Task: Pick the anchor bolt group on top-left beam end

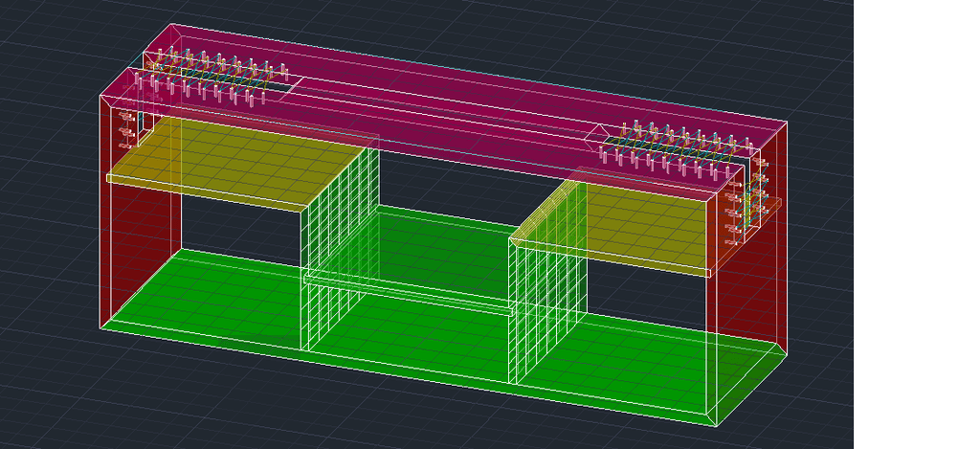Action: [x=210, y=79]
